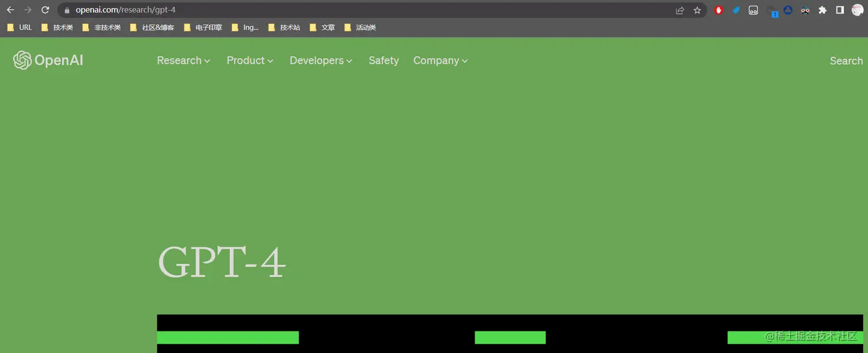Expand the Research navigation menu
868x353 pixels.
[x=184, y=60]
